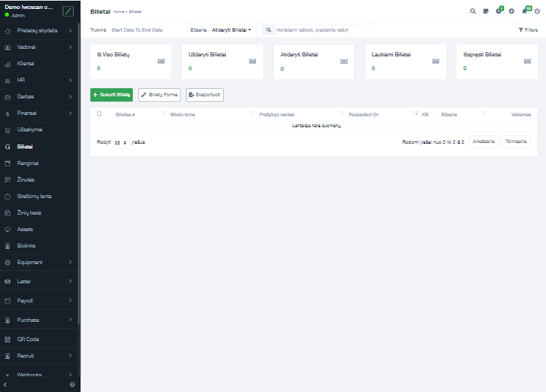Change the rows-per-page selector showing 25
Screen dimensions: 546x392
coord(120,142)
